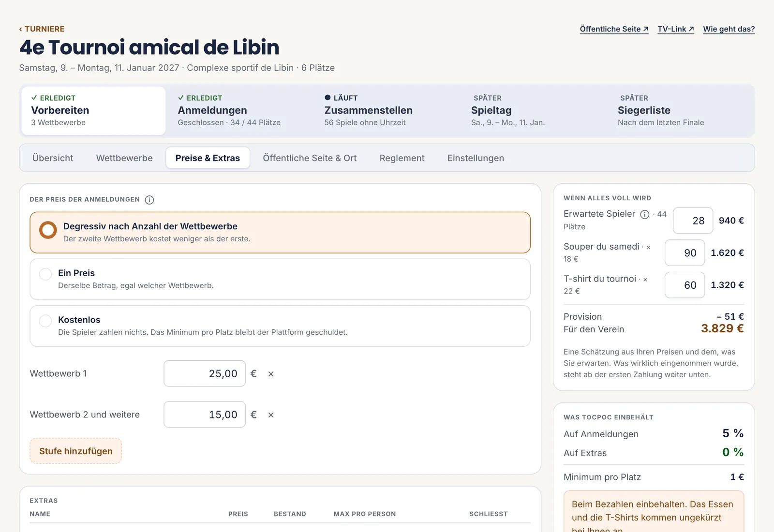Viewport: 774px width, 532px height.
Task: Switch to the Wettbewerbe tab
Action: point(124,158)
